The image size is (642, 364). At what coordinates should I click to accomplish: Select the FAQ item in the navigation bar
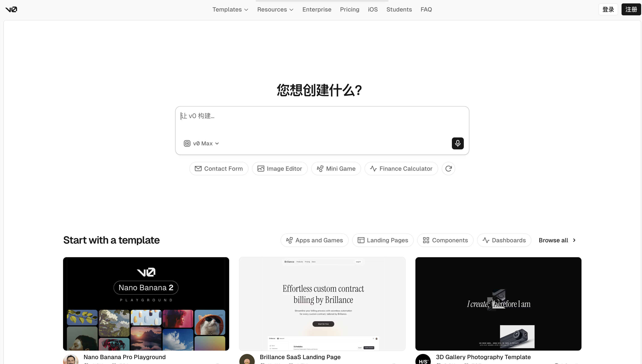point(426,9)
